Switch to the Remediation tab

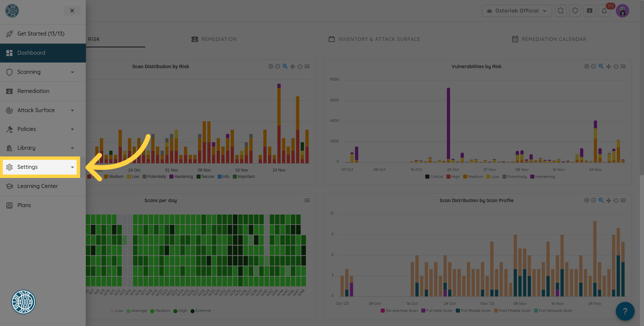point(214,39)
